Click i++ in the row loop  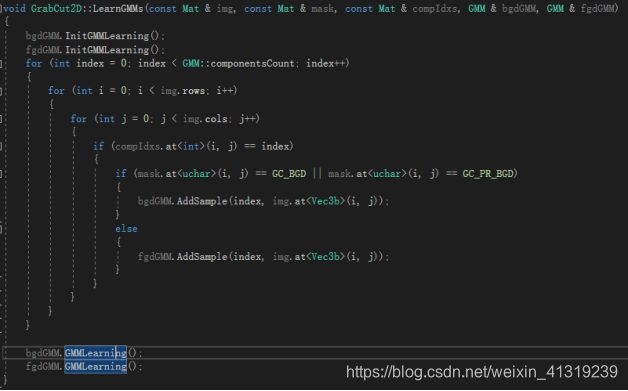(x=225, y=91)
